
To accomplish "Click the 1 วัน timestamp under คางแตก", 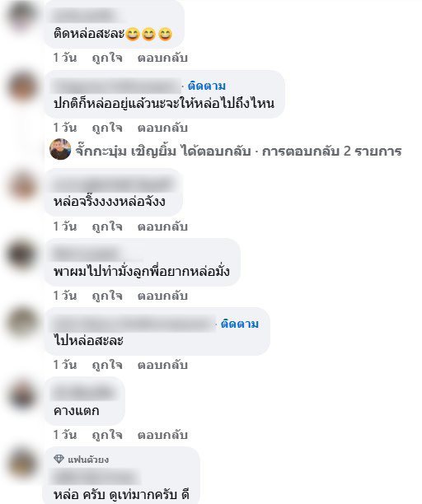I will [x=65, y=435].
